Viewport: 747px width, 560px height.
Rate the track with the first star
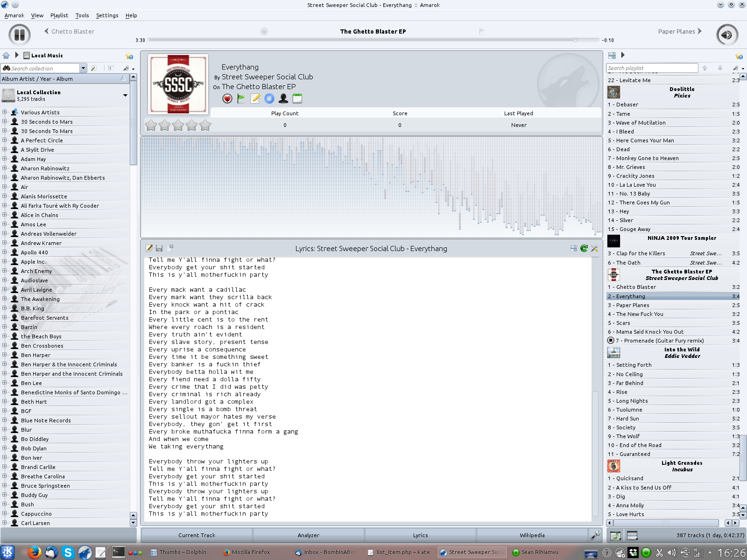click(151, 125)
